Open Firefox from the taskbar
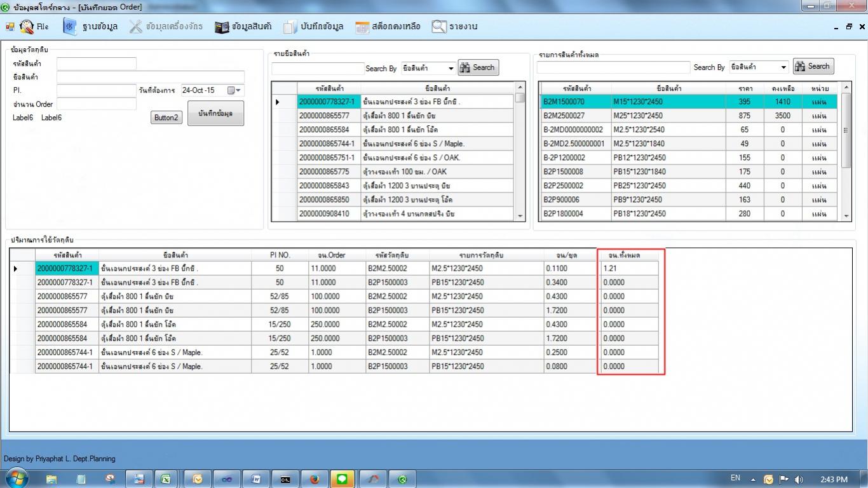The height and width of the screenshot is (488, 868). 315,479
